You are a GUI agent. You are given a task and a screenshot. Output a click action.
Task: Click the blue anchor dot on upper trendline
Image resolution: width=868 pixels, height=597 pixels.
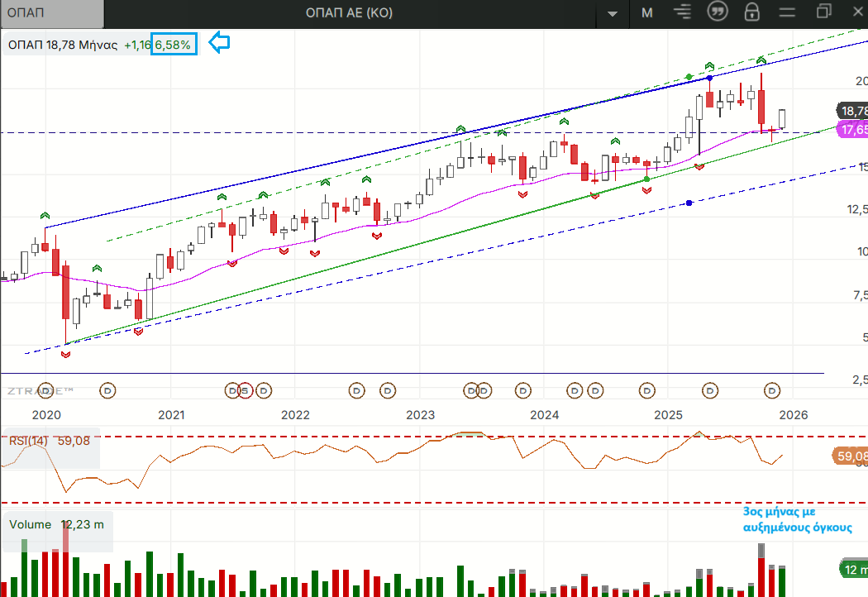709,78
